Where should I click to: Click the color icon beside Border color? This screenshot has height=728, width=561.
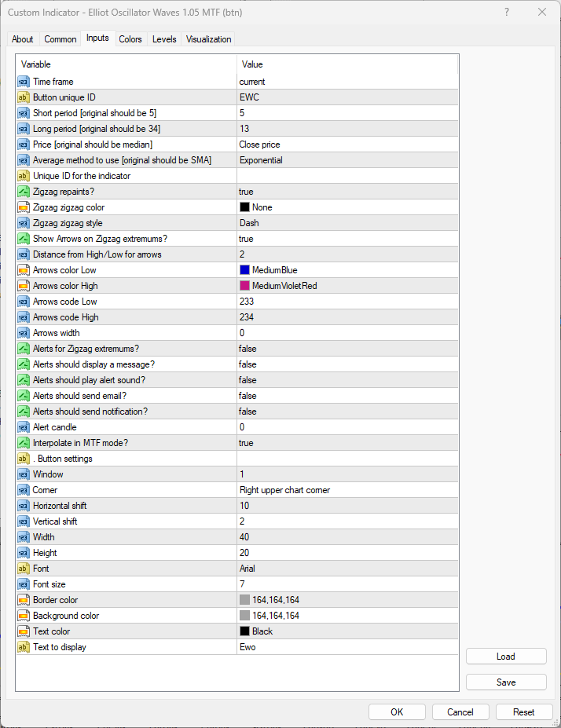pos(24,600)
